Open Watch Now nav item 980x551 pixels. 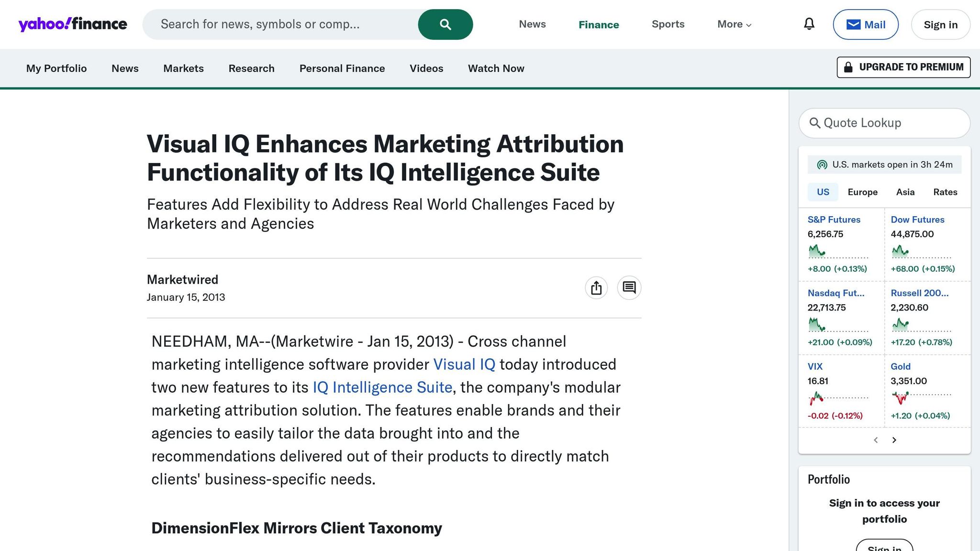tap(496, 68)
